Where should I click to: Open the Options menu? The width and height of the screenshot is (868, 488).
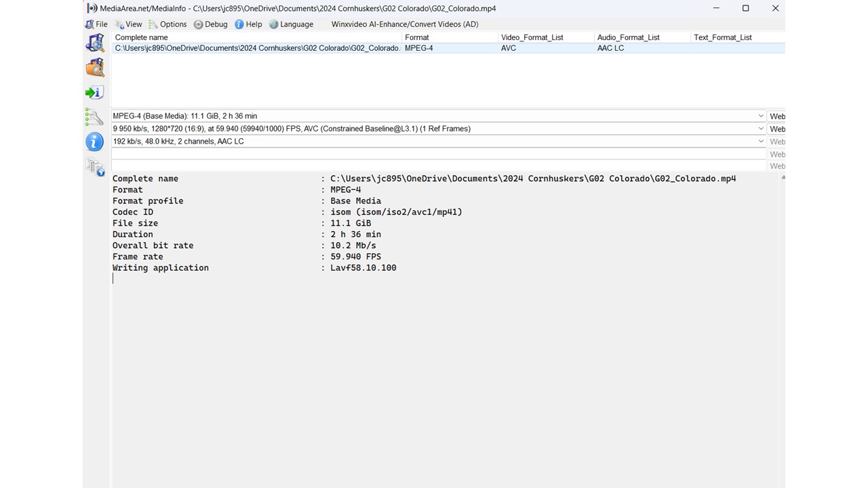(167, 24)
